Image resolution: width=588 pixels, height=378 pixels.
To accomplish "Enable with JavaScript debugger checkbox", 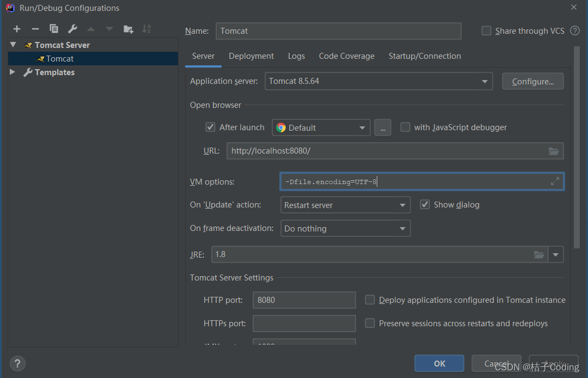I will (x=405, y=127).
